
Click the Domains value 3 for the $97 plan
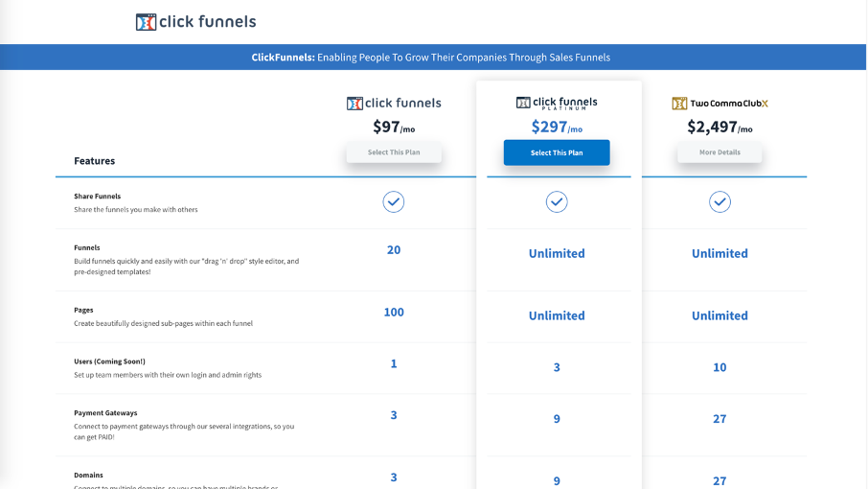pos(394,477)
